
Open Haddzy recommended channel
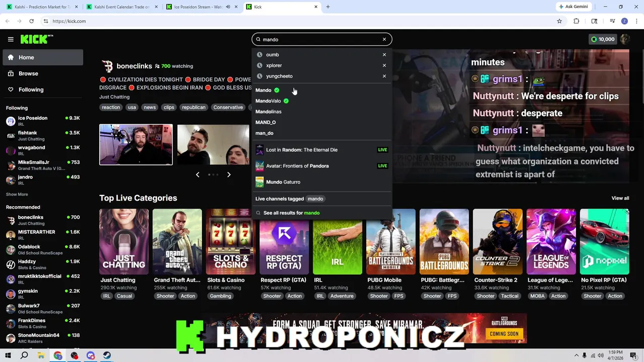43,264
